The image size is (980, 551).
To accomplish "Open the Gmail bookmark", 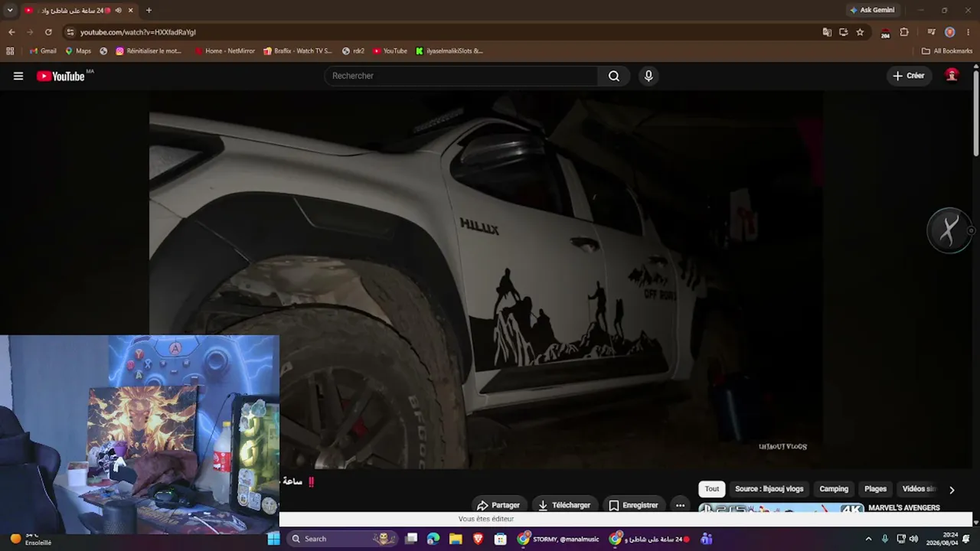I will click(43, 51).
